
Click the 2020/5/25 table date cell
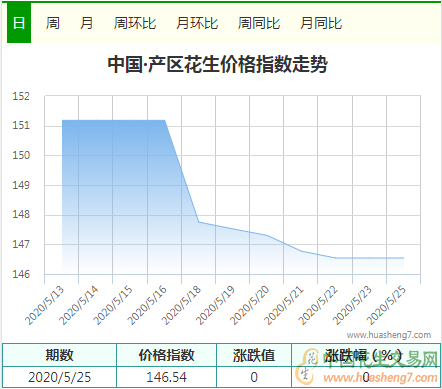point(59,377)
